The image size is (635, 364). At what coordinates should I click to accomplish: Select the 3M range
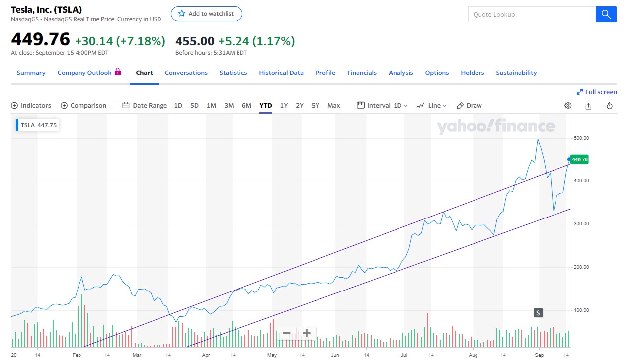pyautogui.click(x=229, y=106)
